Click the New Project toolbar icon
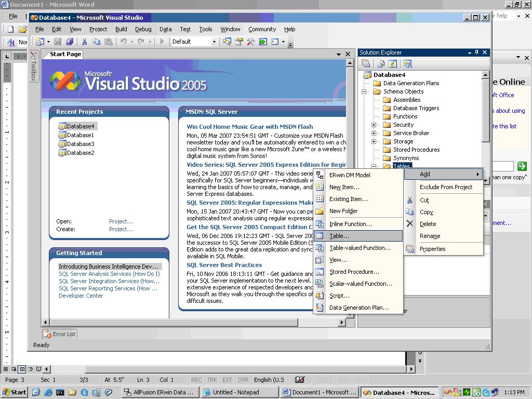Image resolution: width=532 pixels, height=399 pixels. click(x=40, y=42)
